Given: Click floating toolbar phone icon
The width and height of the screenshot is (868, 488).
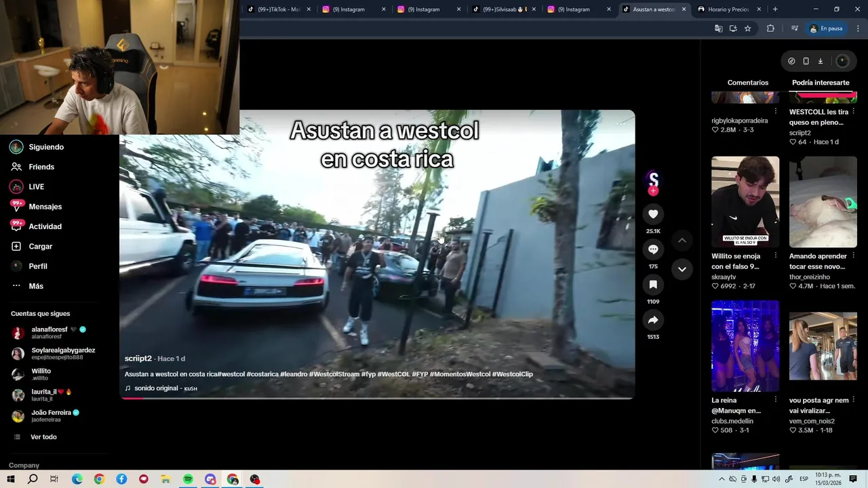Looking at the screenshot, I should [806, 61].
